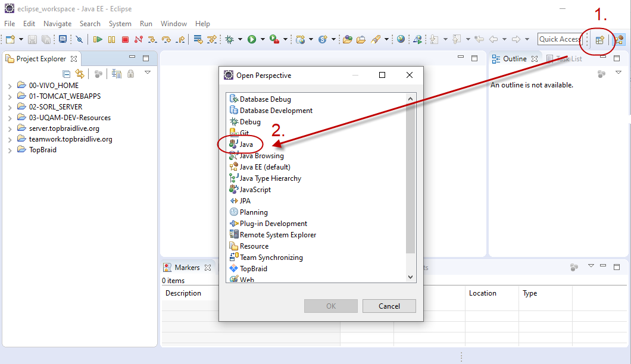The height and width of the screenshot is (364, 631).
Task: Click the Save All icon
Action: (46, 39)
